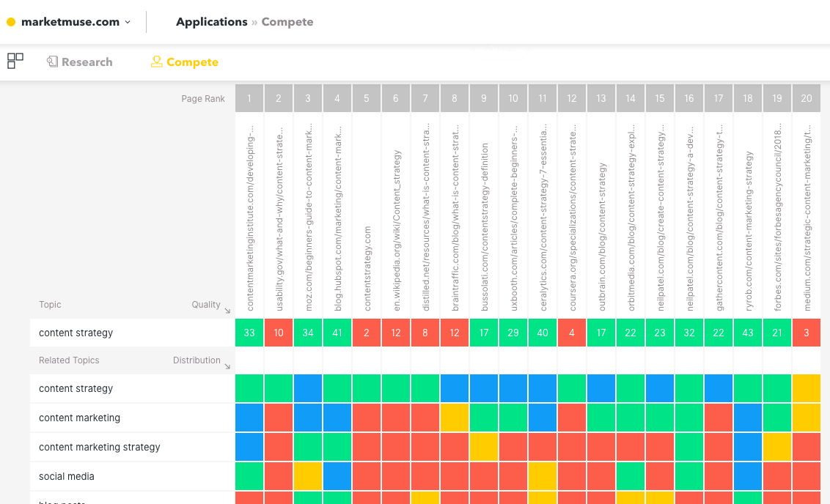Click the Distribution header label

pyautogui.click(x=197, y=360)
